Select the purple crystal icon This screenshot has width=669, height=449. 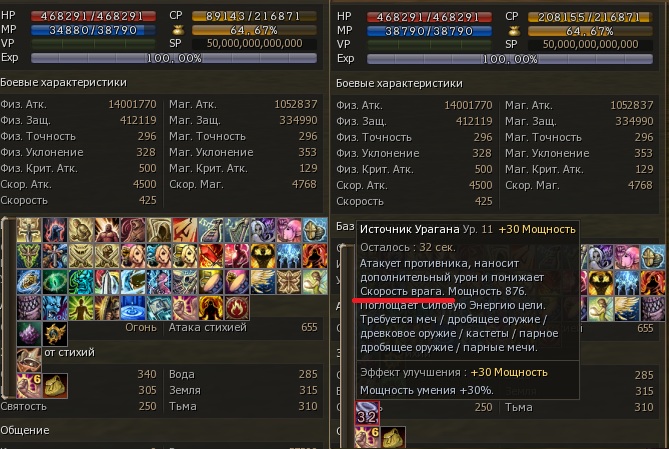click(29, 334)
